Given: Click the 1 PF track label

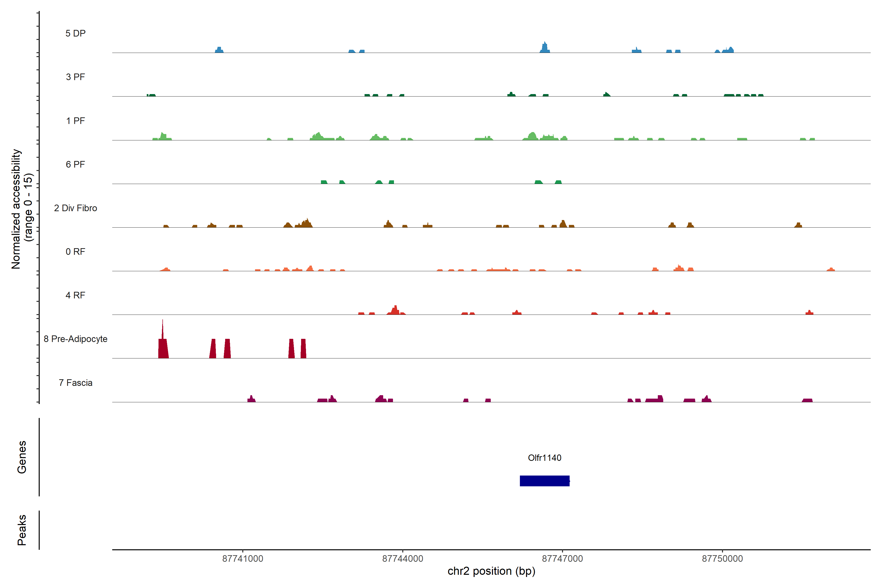Looking at the screenshot, I should 75,121.
